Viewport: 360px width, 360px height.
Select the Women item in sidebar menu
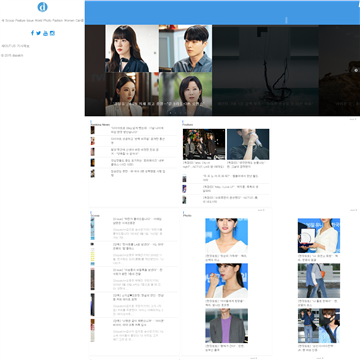pos(69,20)
